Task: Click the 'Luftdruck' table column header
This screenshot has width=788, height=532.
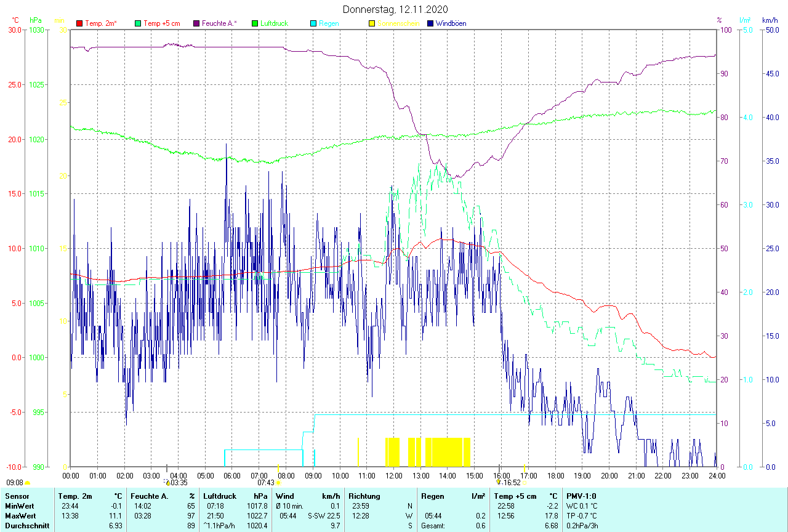Action: point(220,496)
